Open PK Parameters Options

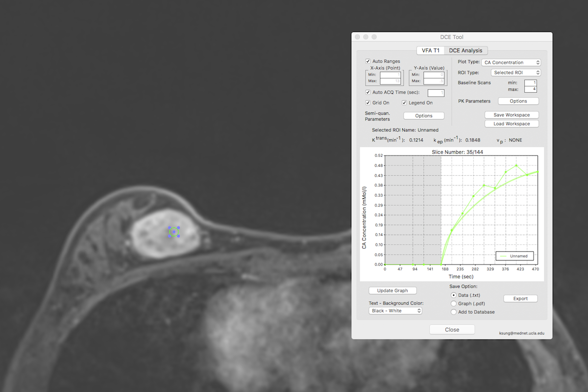click(518, 101)
